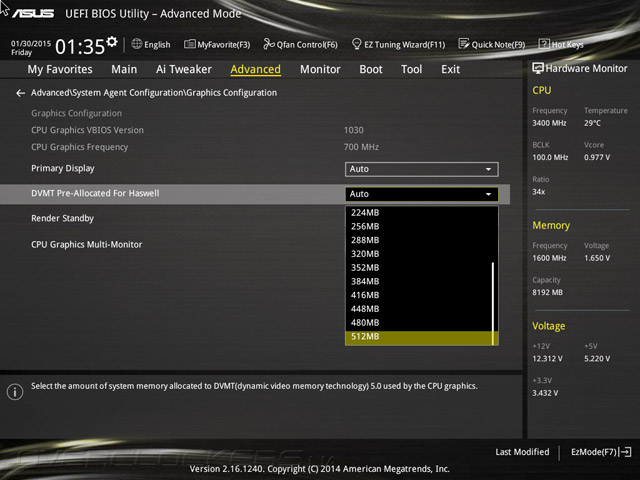Click the ASUS logo
This screenshot has height=480, width=640.
[33, 13]
